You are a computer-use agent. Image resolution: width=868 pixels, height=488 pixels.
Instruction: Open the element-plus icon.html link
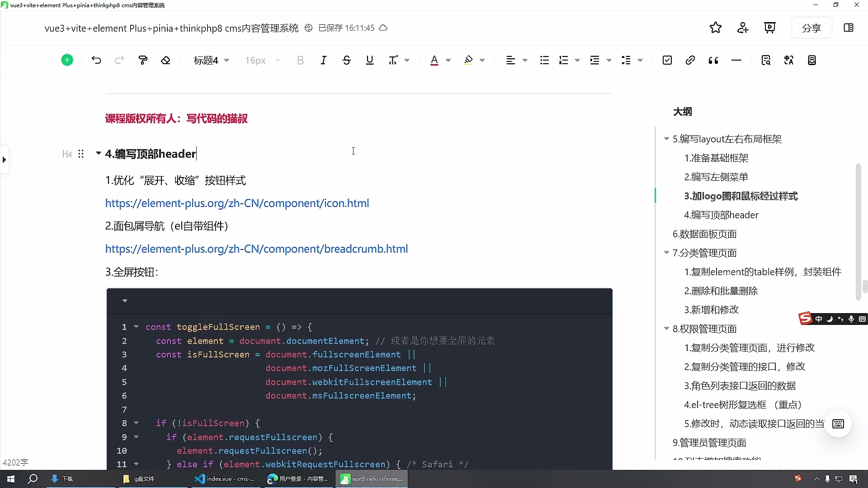[237, 203]
